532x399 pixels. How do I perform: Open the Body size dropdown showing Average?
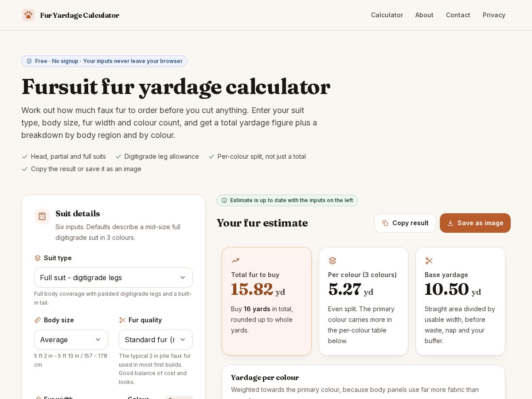(x=71, y=340)
